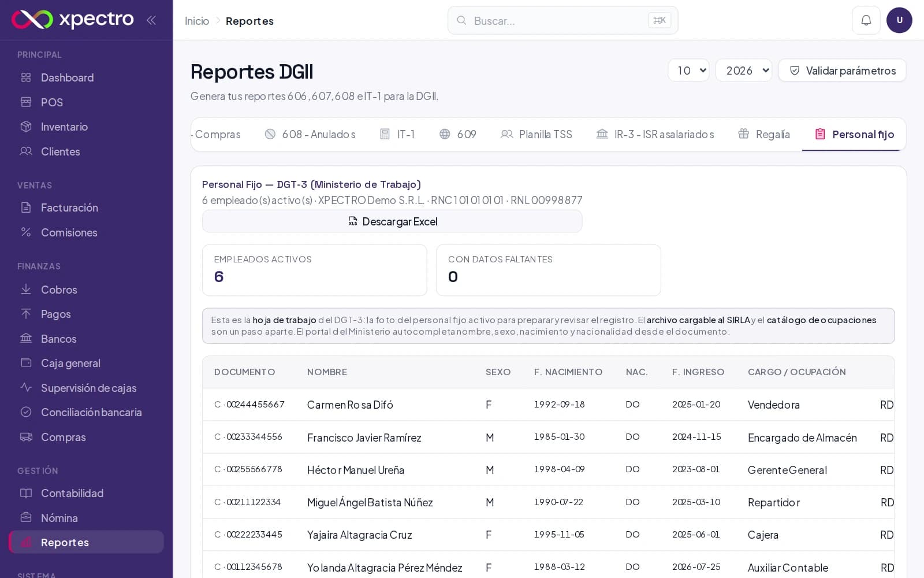The height and width of the screenshot is (578, 924).
Task: Click the Inventario box icon
Action: coord(26,127)
